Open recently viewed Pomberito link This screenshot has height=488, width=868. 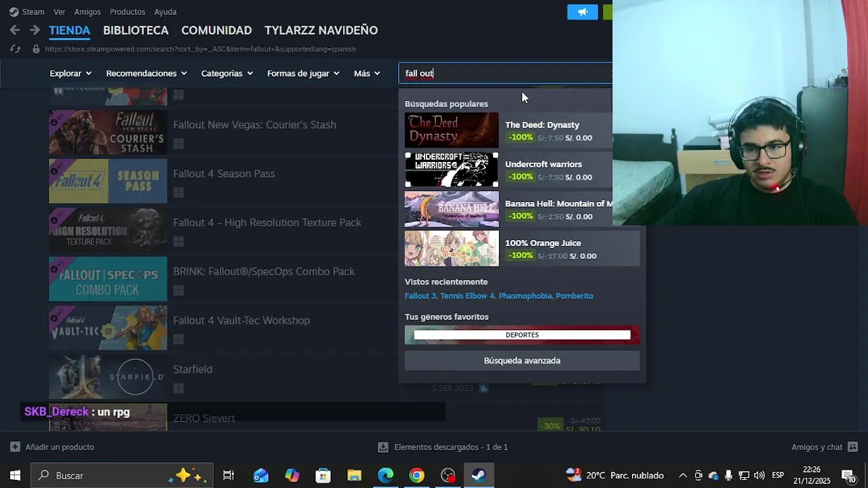pyautogui.click(x=574, y=296)
